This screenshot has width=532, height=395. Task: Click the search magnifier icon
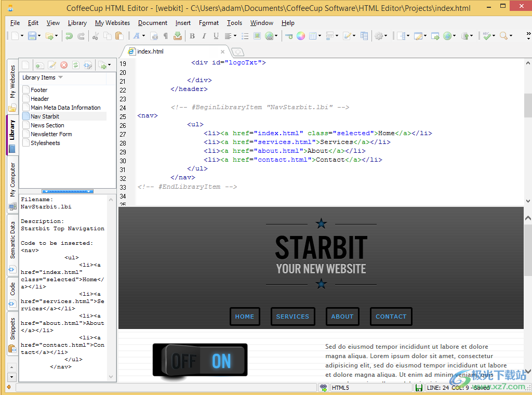pos(503,36)
